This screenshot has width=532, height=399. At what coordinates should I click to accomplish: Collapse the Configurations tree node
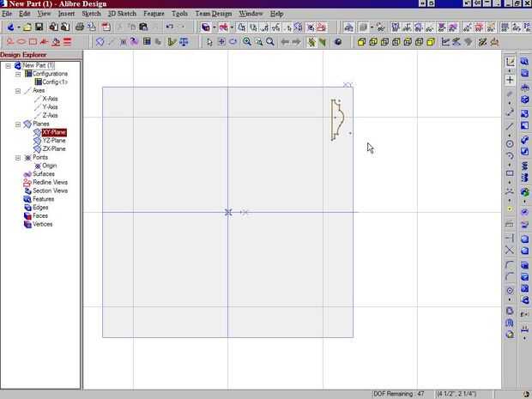pyautogui.click(x=18, y=75)
